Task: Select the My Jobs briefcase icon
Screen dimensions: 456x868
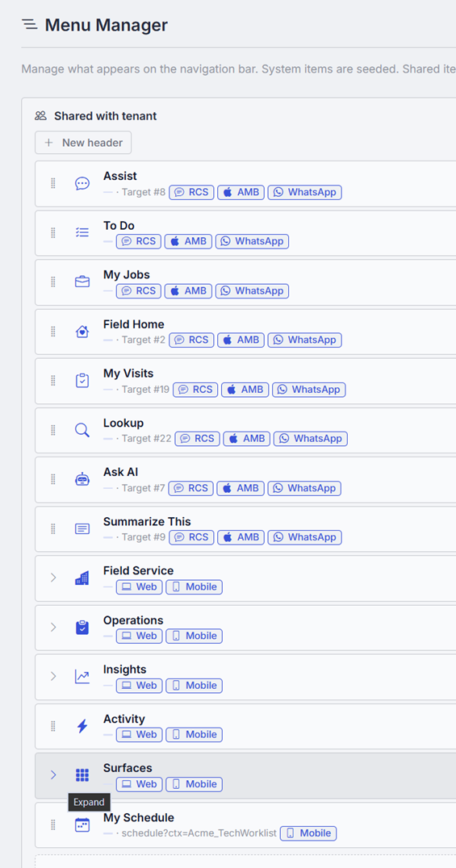Action: pyautogui.click(x=82, y=282)
